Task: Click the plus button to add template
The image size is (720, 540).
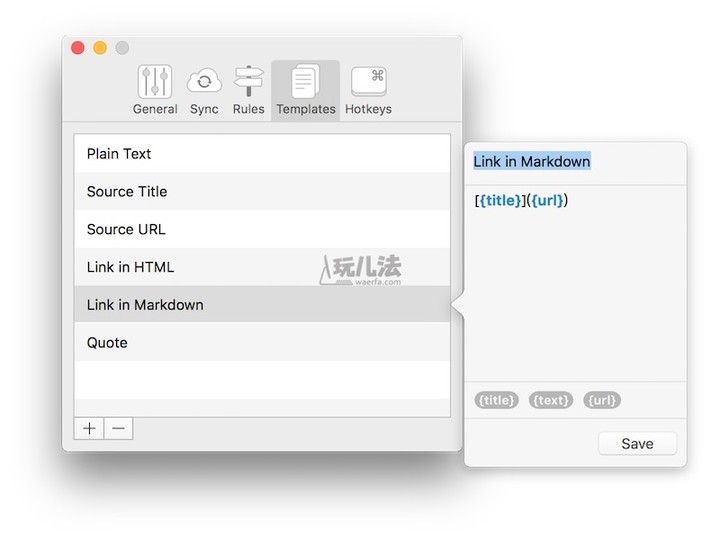Action: click(x=89, y=428)
